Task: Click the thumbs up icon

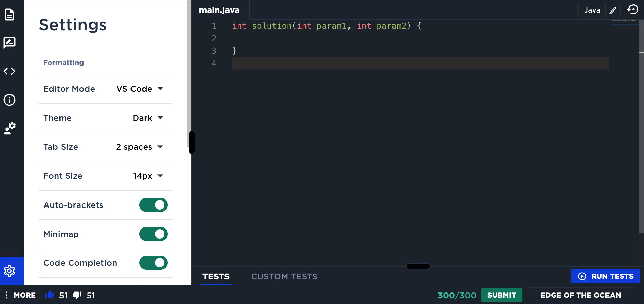Action: click(x=50, y=295)
